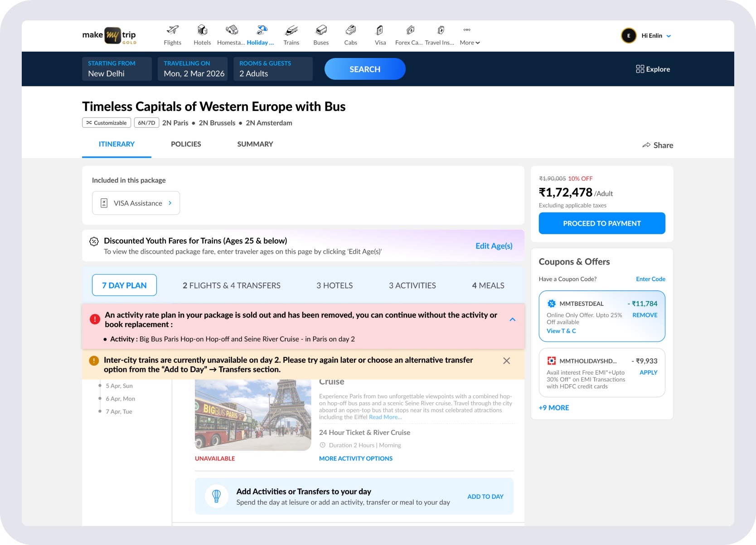Click PROCEED TO PAYMENT button
This screenshot has height=545, width=756.
602,223
